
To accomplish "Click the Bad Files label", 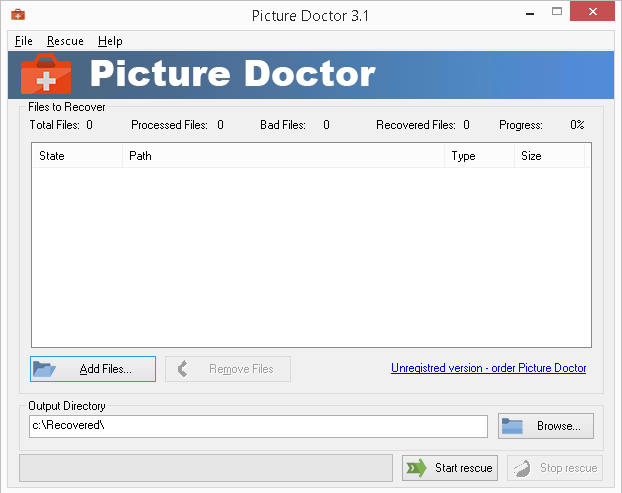I will 283,125.
